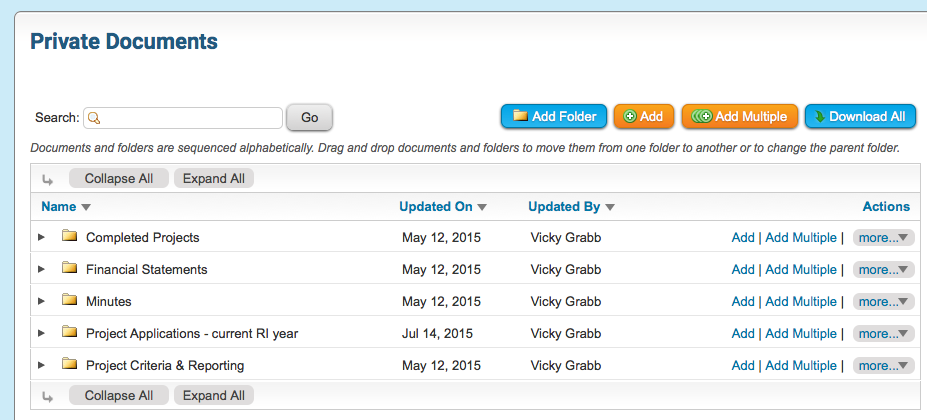The width and height of the screenshot is (927, 420).
Task: Open the more menu for Completed Projects
Action: [x=884, y=238]
